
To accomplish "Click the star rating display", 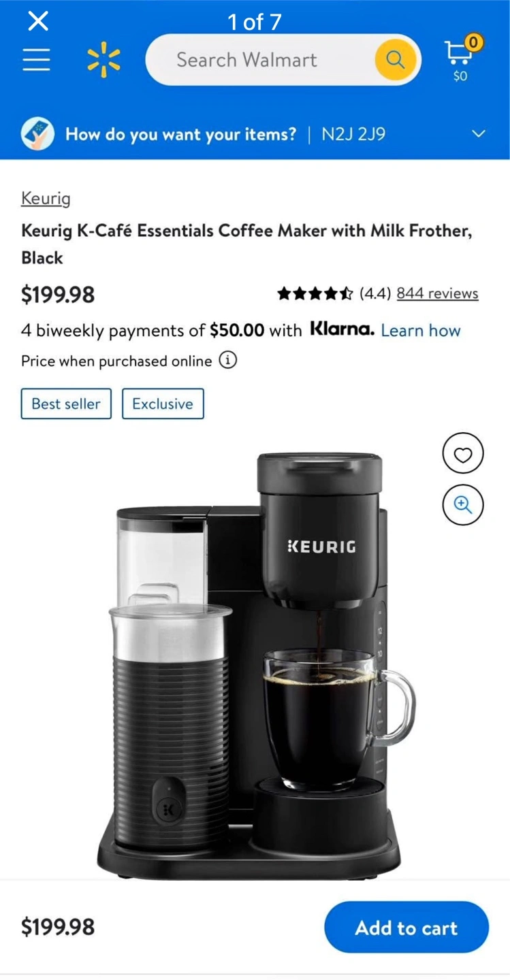I will pos(315,293).
